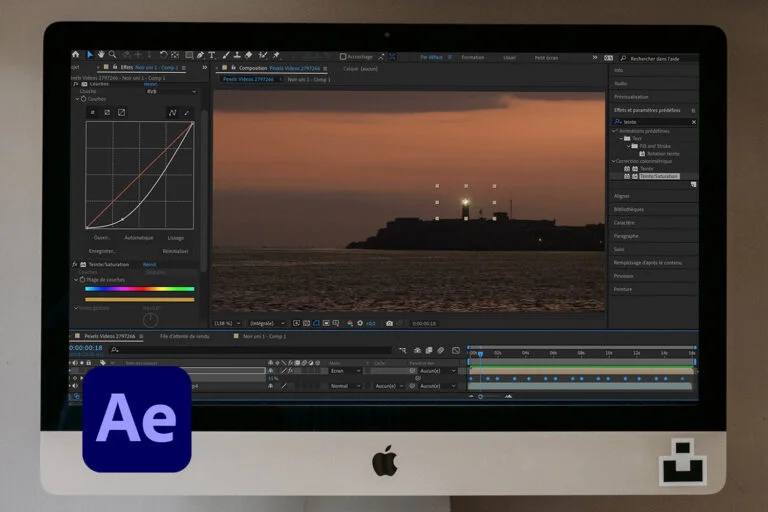
Task: Click the Réinitialiser button under curves
Action: (x=175, y=251)
